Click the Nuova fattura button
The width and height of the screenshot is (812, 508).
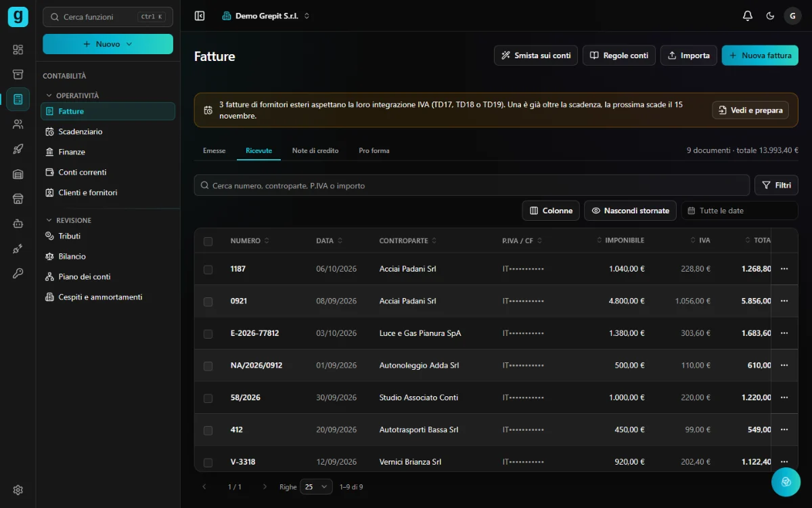(760, 56)
